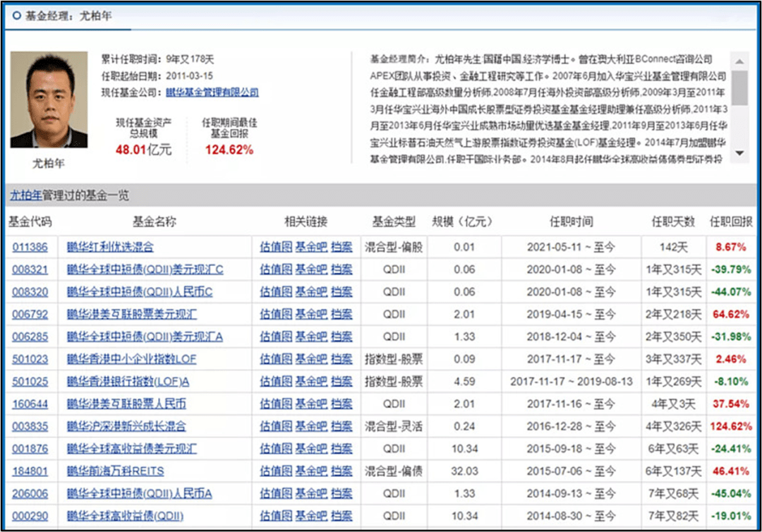762x532 pixels.
Task: Open 档案 for fund 501025
Action: [x=341, y=382]
